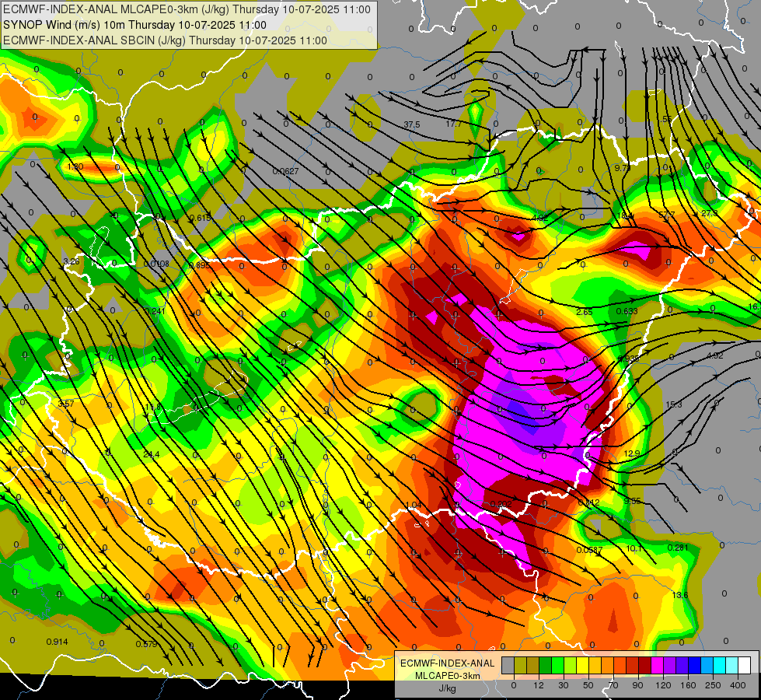The width and height of the screenshot is (761, 700).
Task: Click the dark green legend swatch
Action: tap(546, 665)
